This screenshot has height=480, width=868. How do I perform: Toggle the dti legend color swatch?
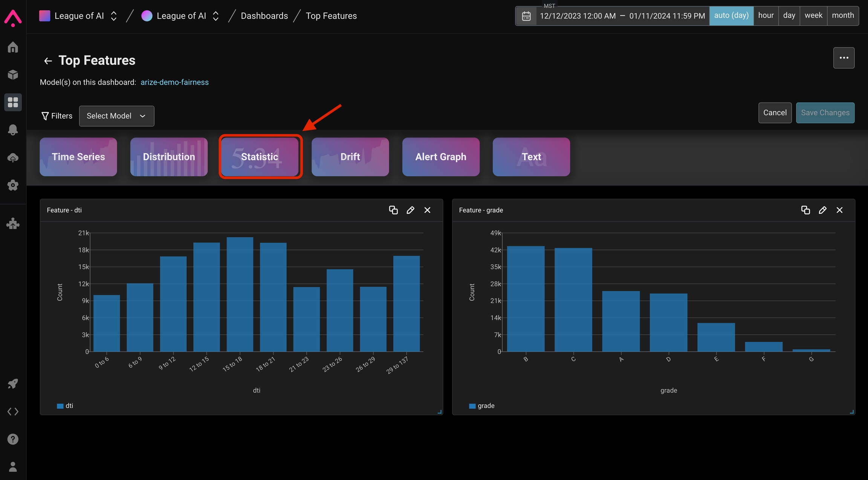[60, 406]
